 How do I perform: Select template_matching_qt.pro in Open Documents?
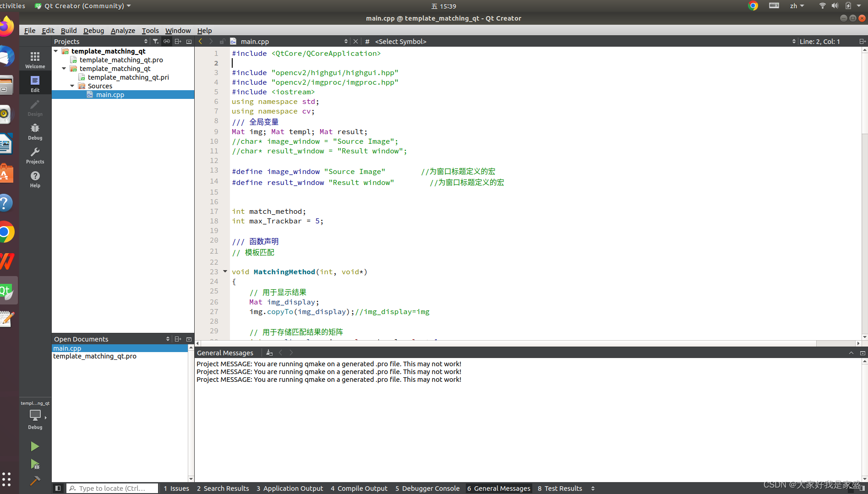pyautogui.click(x=94, y=356)
